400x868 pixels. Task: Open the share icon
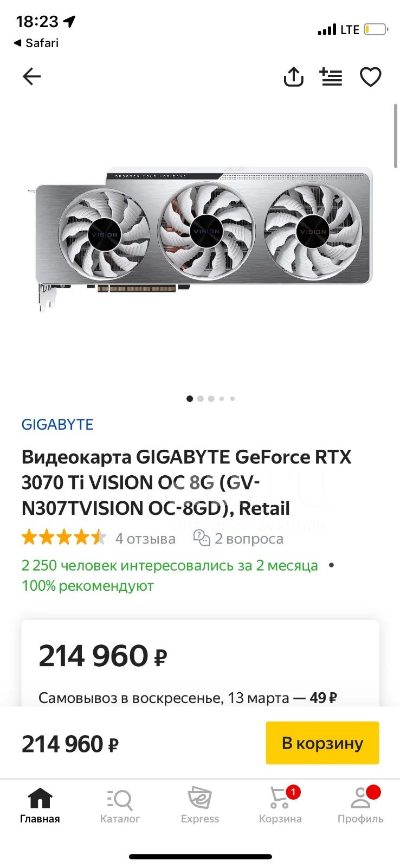[293, 76]
